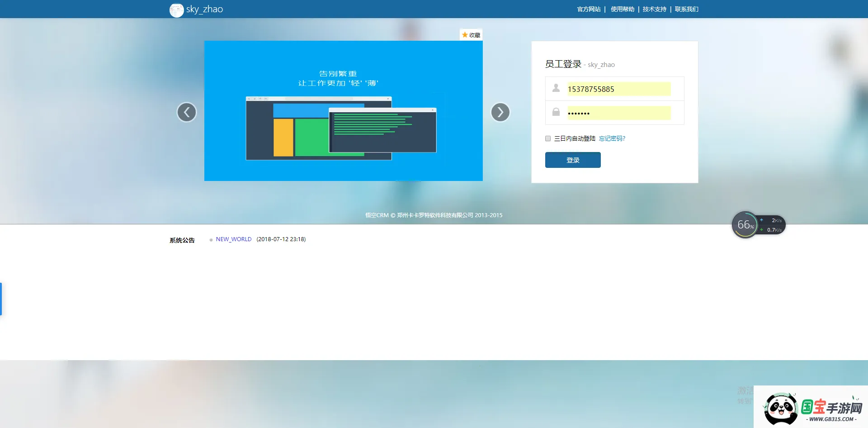Open the network speed monitor circle showing 66%
Screen dimensions: 868x428
pyautogui.click(x=745, y=224)
